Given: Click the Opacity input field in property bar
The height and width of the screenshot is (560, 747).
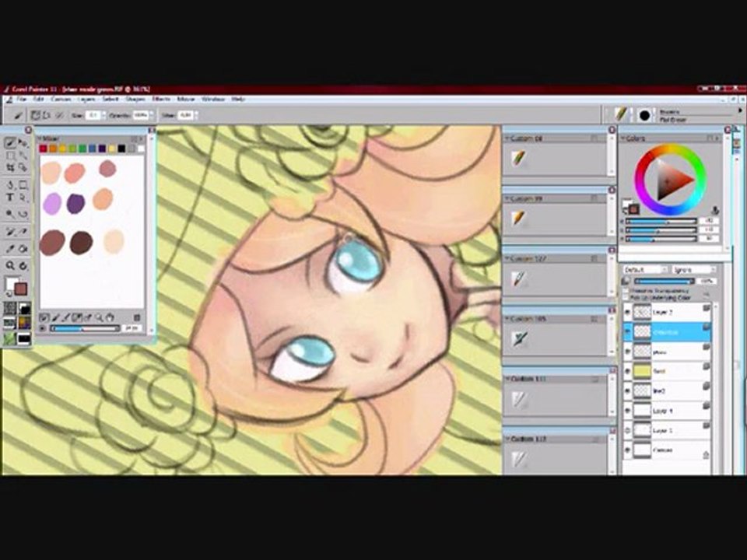Looking at the screenshot, I should (x=140, y=116).
